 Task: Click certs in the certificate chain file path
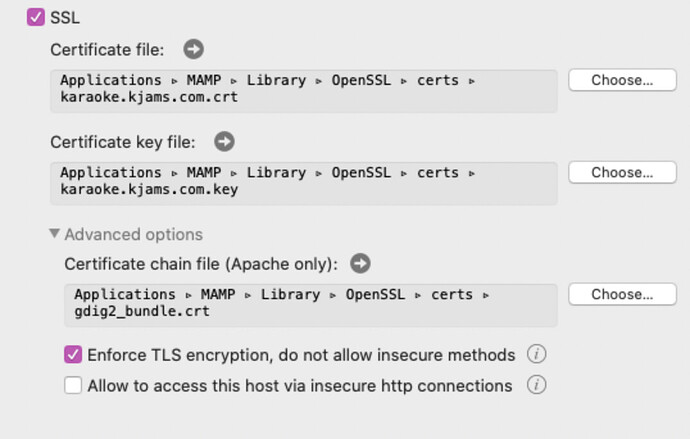pyautogui.click(x=452, y=294)
